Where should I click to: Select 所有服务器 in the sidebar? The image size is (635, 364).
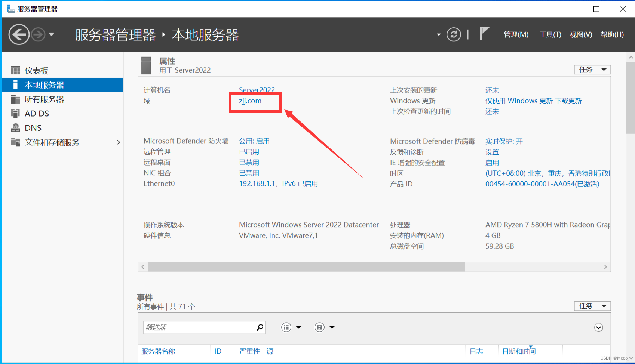click(x=62, y=99)
